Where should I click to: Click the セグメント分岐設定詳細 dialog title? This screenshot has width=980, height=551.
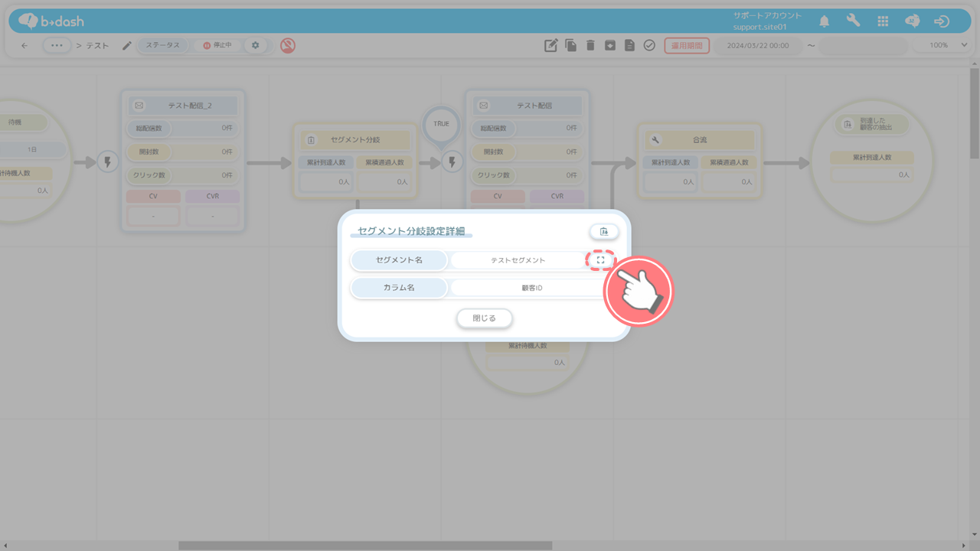click(x=411, y=230)
